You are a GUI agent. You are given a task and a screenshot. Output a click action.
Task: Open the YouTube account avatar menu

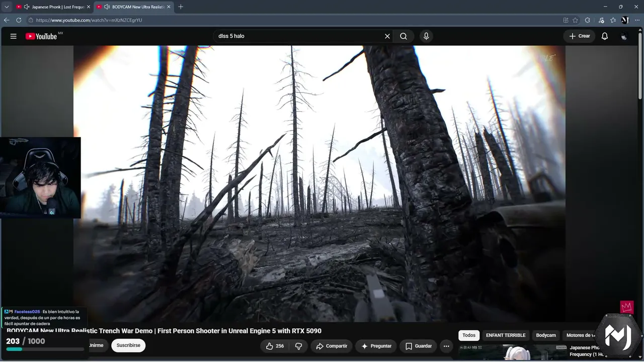(624, 36)
